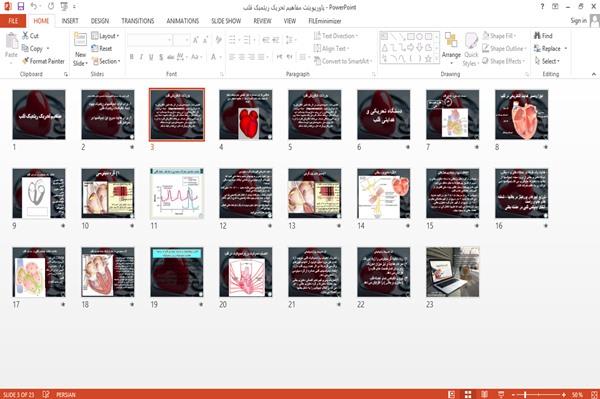Click Normal view icon in status bar

(452, 394)
